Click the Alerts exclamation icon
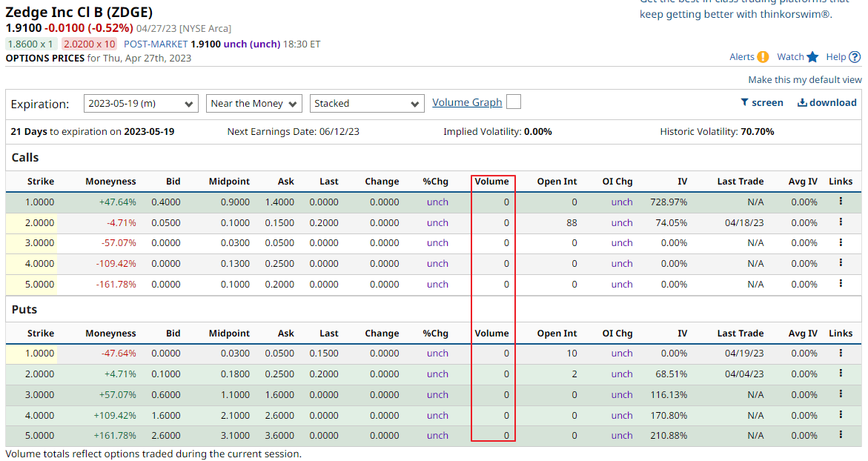868x461 pixels. pyautogui.click(x=763, y=57)
